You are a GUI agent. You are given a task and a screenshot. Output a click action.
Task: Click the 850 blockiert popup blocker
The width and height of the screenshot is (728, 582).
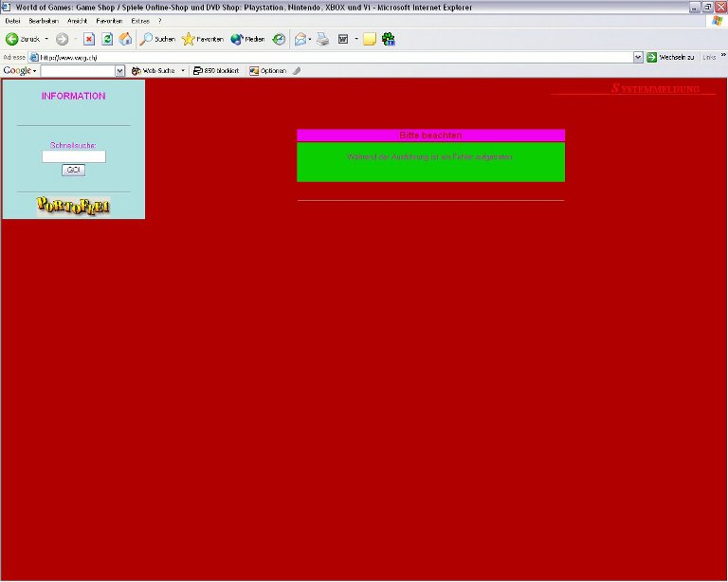pyautogui.click(x=215, y=71)
